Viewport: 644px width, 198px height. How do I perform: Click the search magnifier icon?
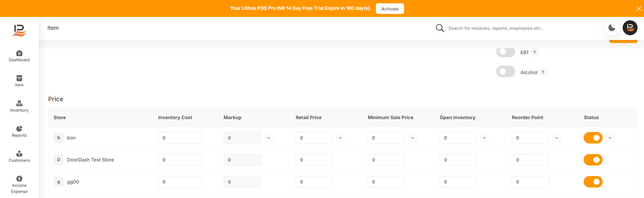[440, 28]
